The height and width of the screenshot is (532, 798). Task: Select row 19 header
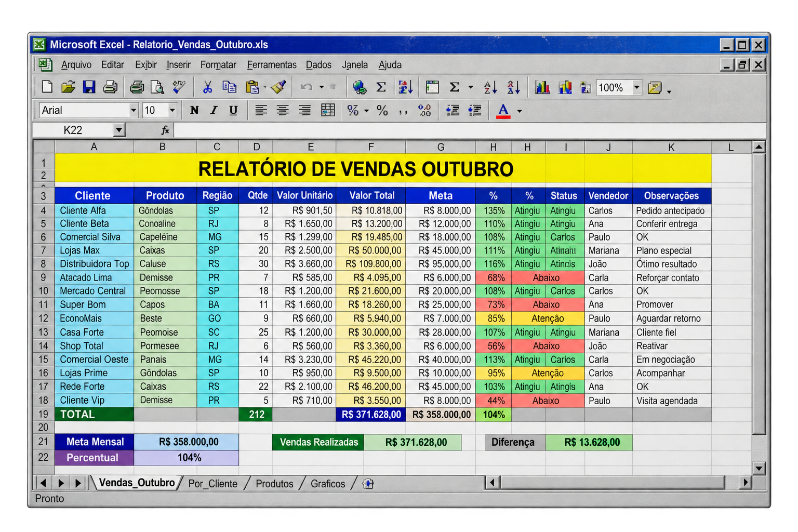(43, 415)
